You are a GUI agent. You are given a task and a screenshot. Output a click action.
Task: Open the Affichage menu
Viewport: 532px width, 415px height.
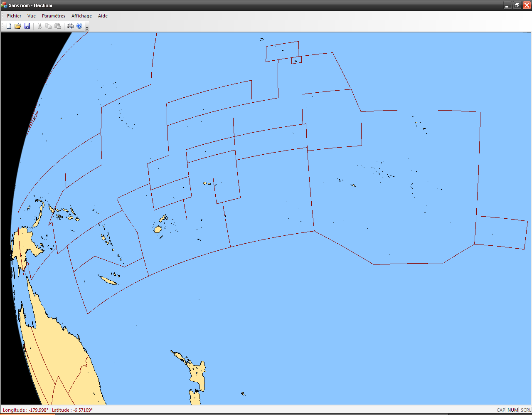point(81,16)
